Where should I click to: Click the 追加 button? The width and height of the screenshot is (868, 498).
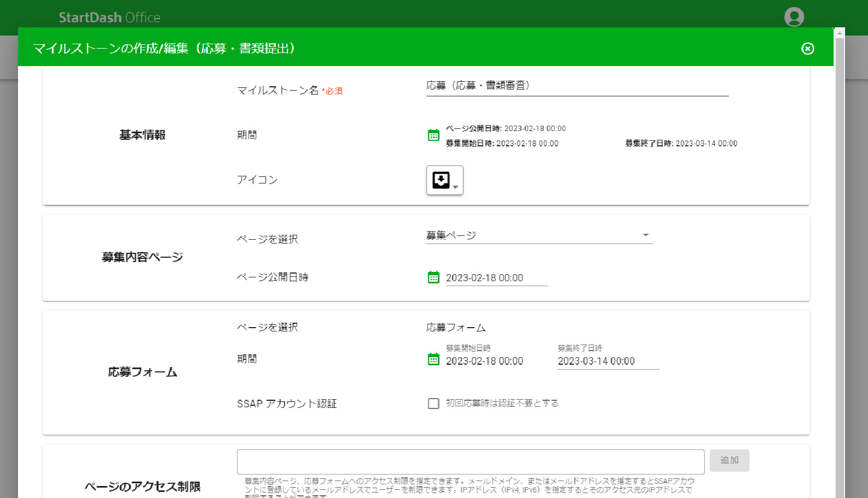point(729,460)
